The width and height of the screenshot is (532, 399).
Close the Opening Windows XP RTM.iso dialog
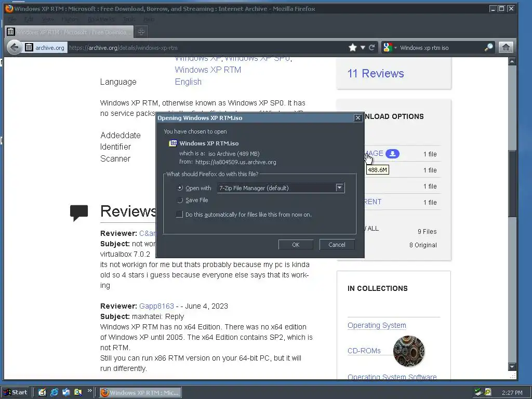[x=357, y=118]
